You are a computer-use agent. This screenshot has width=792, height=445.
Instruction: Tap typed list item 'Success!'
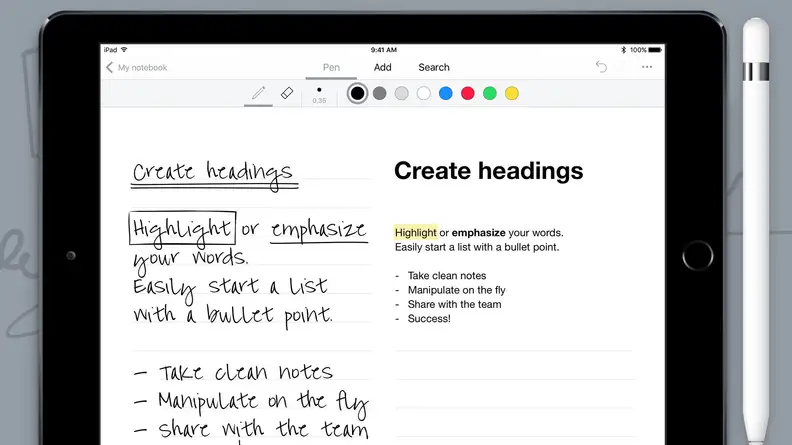[x=429, y=319]
